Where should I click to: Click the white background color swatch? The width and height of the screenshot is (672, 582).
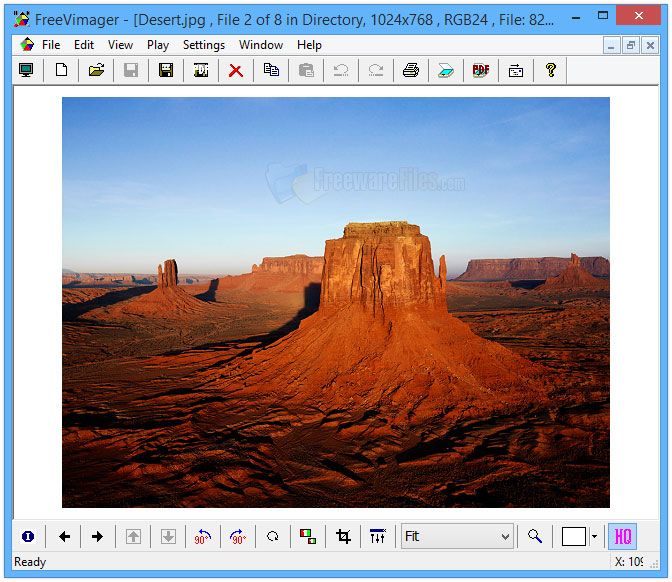[x=574, y=536]
